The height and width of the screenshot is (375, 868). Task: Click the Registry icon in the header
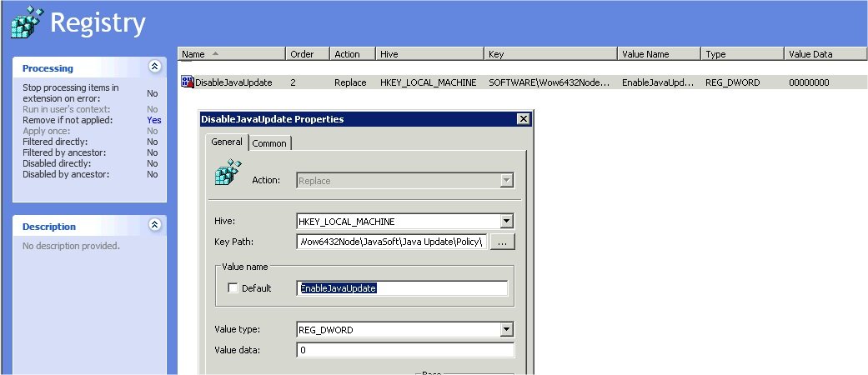click(x=25, y=22)
